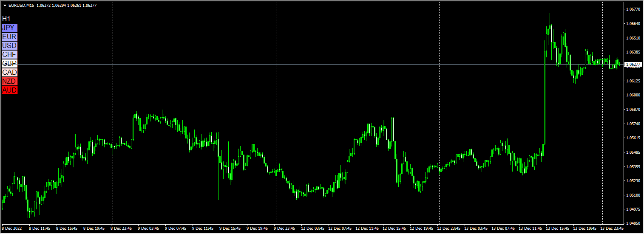Click the 9 Dec 23:45 time label
This screenshot has width=644, height=234.
click(x=284, y=228)
